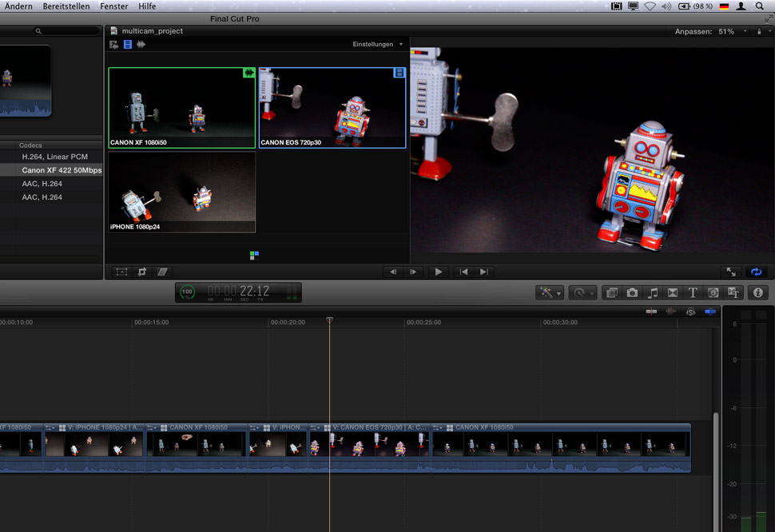This screenshot has height=532, width=775.
Task: Expand the magic wand enhancements menu
Action: pyautogui.click(x=550, y=293)
